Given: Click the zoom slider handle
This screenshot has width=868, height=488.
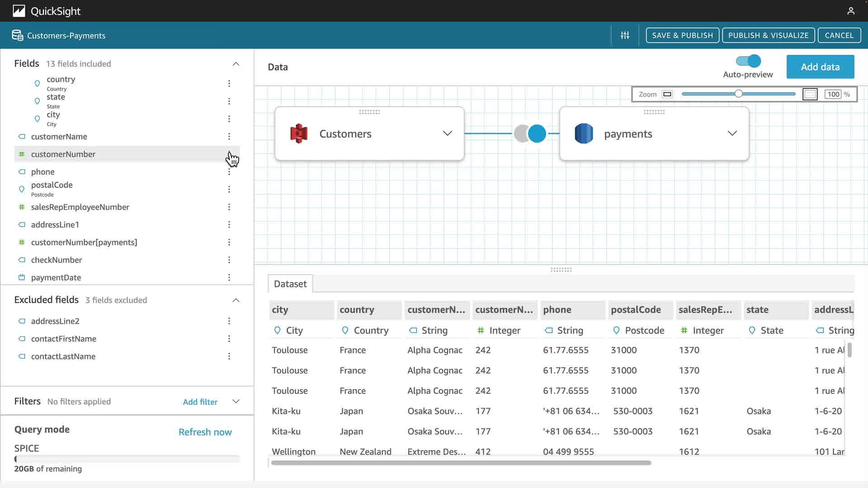Looking at the screenshot, I should click(x=738, y=94).
